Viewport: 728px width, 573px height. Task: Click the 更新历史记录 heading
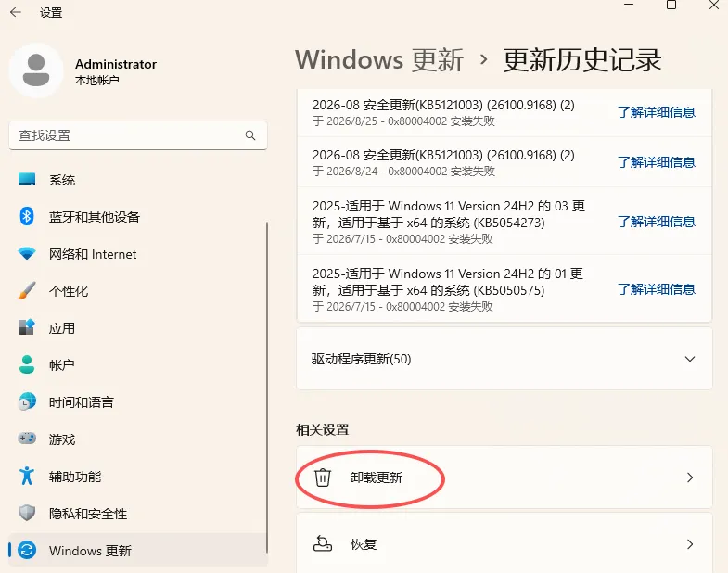coord(582,60)
